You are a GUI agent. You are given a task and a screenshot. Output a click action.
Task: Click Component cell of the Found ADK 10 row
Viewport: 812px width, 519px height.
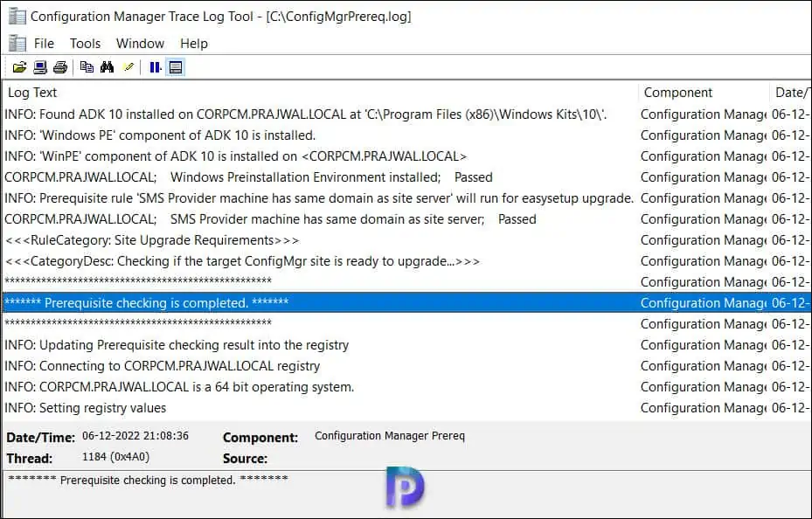pos(704,114)
